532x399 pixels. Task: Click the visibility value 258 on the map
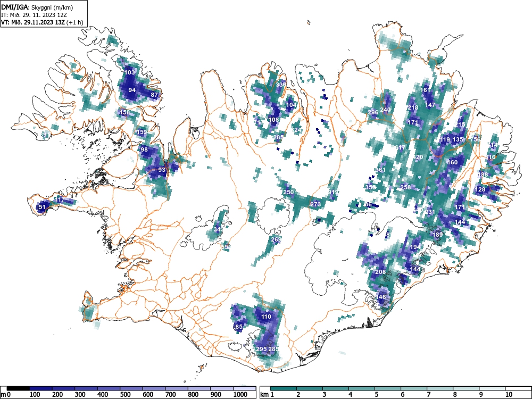pyautogui.click(x=405, y=187)
